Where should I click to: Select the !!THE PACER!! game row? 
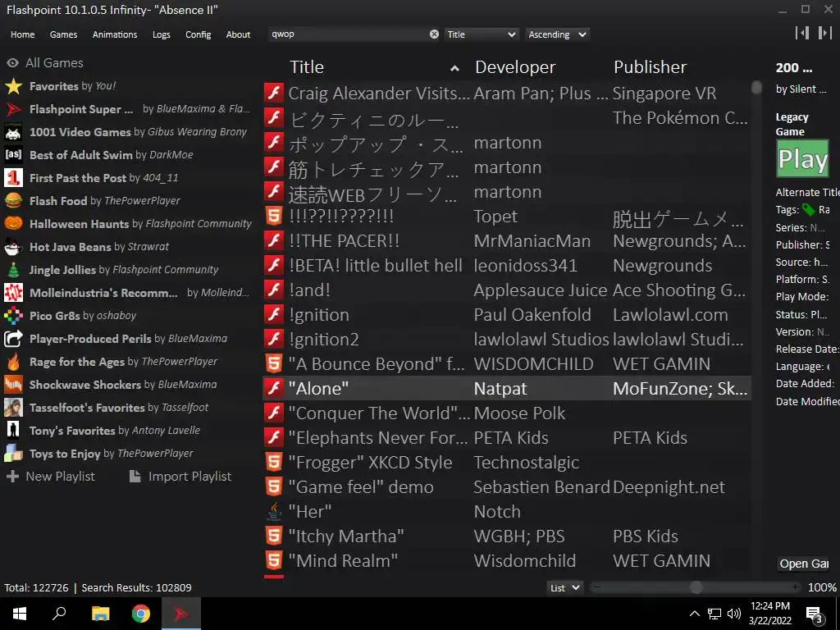click(507, 241)
